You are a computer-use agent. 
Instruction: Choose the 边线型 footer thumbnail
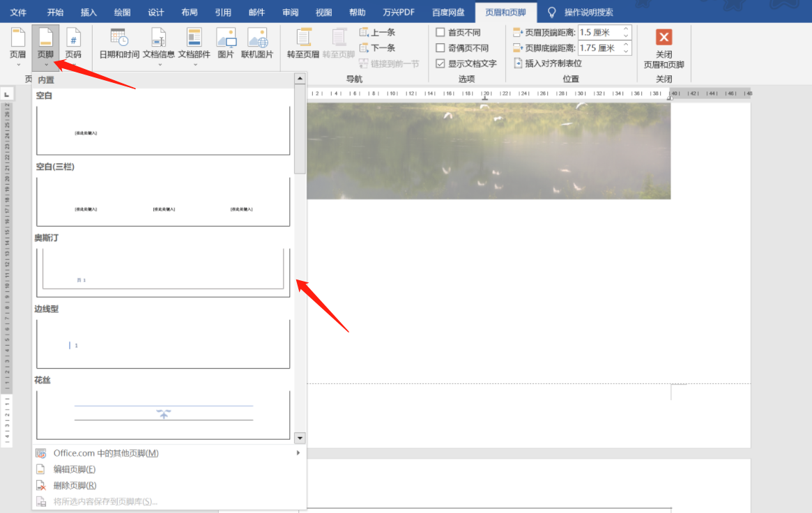pyautogui.click(x=163, y=344)
